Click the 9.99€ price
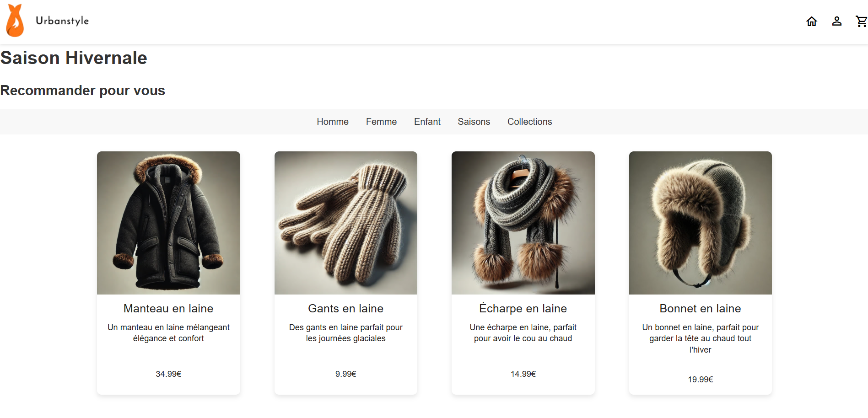Screen dimensions: 868x418 346,374
